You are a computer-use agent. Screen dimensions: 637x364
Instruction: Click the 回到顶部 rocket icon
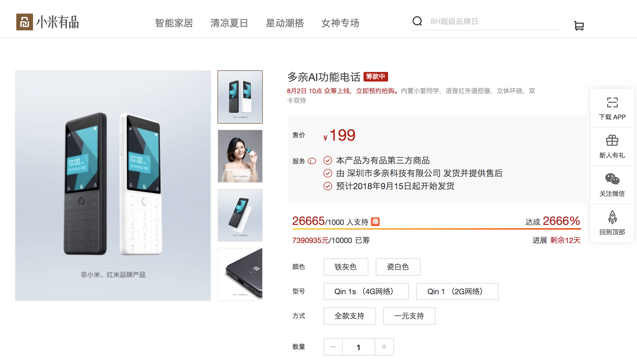[612, 217]
